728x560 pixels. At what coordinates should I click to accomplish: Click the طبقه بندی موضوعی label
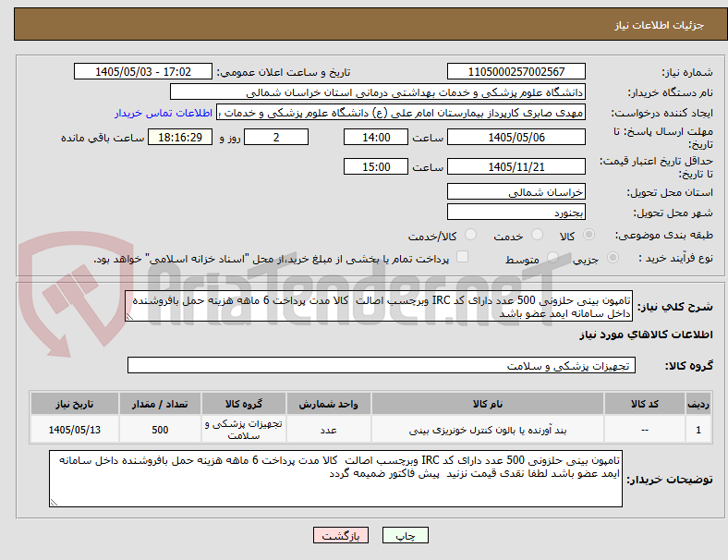[x=664, y=235]
